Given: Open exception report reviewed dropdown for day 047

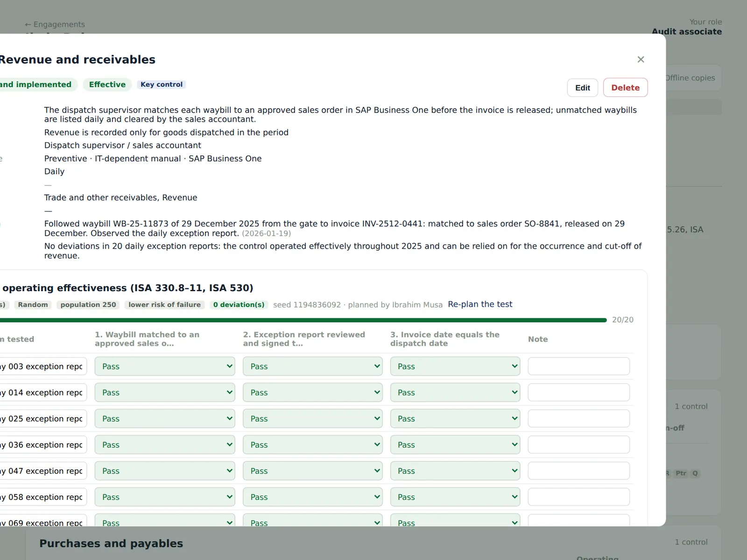Looking at the screenshot, I should [x=312, y=471].
